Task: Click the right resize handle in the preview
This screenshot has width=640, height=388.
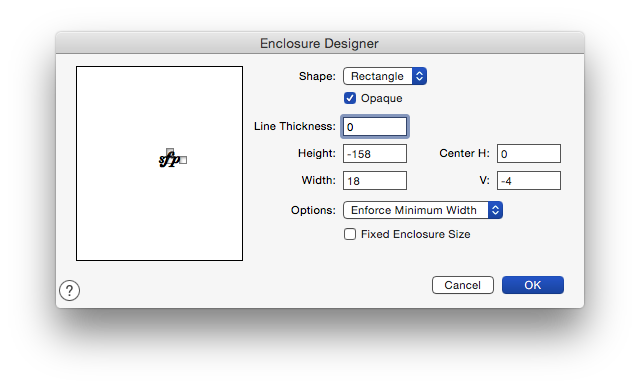Action: tap(183, 160)
